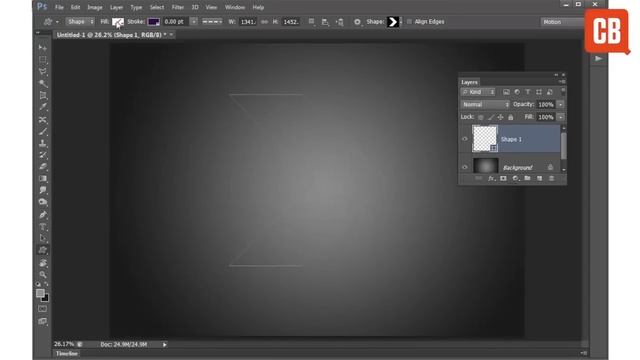640x360 pixels.
Task: Open the layer Kind filter dropdown
Action: click(x=478, y=92)
